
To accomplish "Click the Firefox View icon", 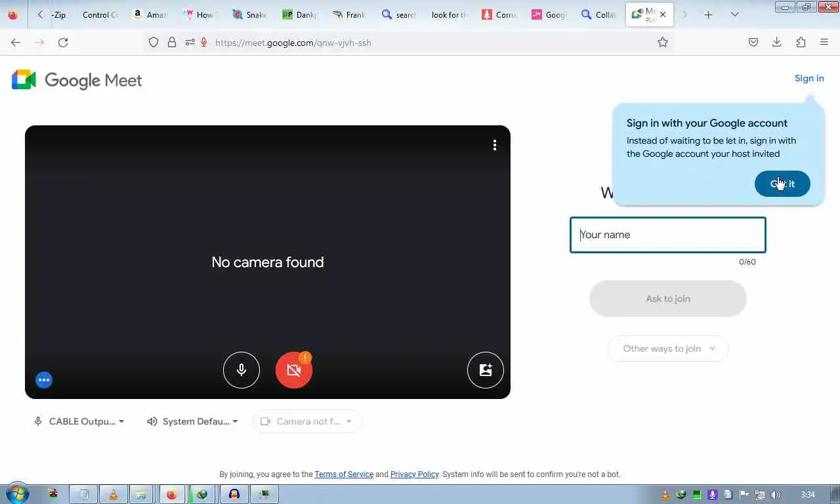I will [x=13, y=14].
